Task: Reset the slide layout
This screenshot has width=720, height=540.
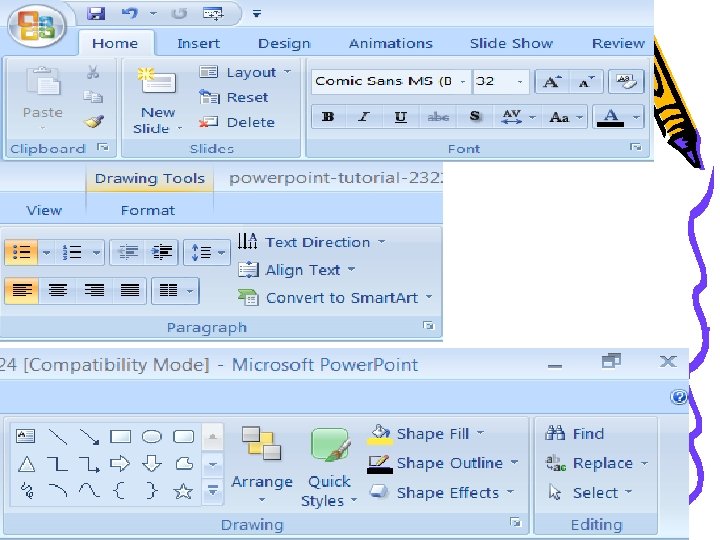Action: pos(234,97)
